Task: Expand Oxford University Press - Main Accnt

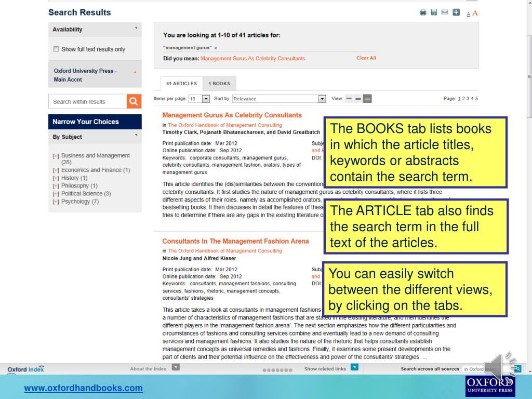Action: [135, 72]
